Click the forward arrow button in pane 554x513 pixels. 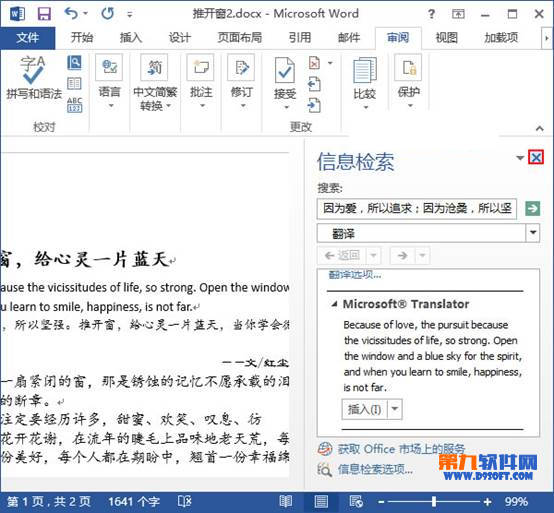coord(402,255)
